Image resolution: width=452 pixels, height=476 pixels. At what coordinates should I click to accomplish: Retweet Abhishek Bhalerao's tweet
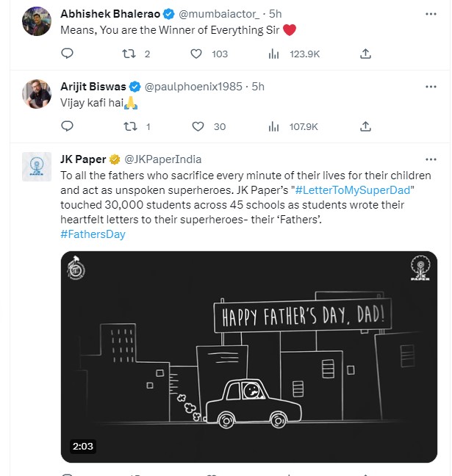click(131, 54)
